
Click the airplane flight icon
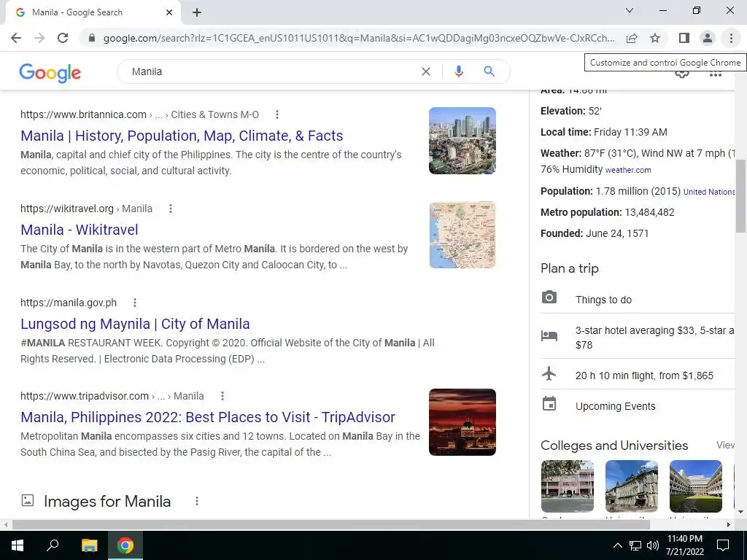click(549, 373)
